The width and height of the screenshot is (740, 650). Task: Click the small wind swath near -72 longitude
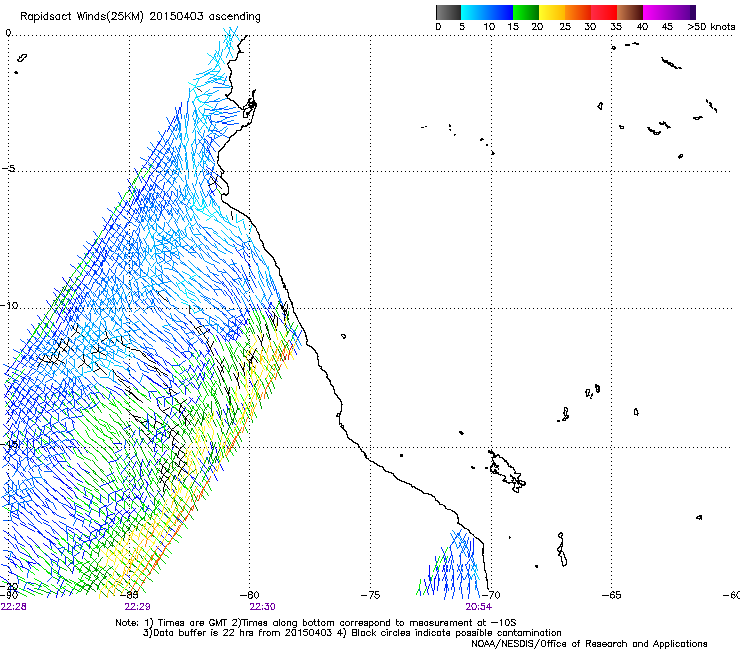tap(450, 563)
